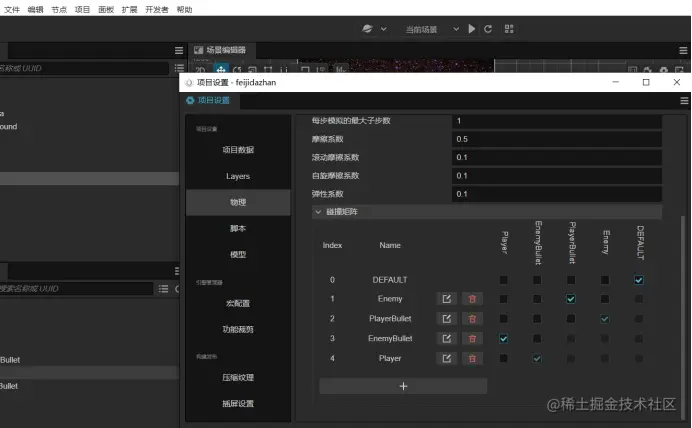
Task: Select the move gizmo tool in scene editor
Action: (221, 69)
